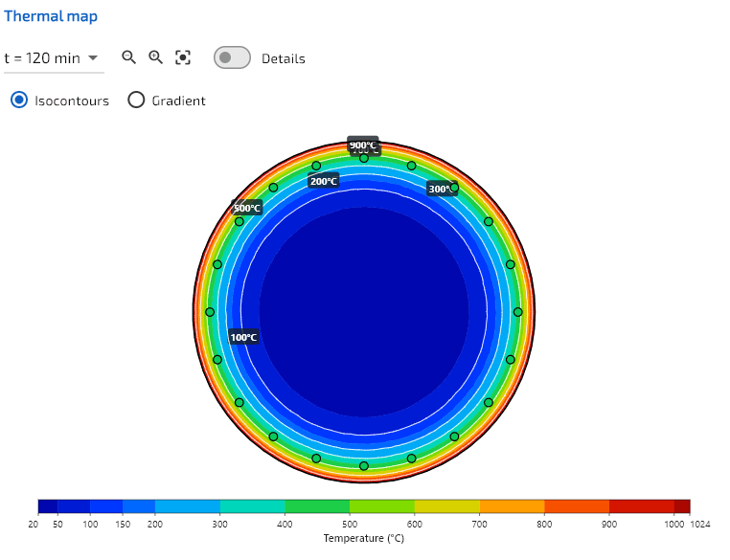Image resolution: width=730 pixels, height=560 pixels.
Task: Click the teal 300-400 legend swatch
Action: coord(252,506)
